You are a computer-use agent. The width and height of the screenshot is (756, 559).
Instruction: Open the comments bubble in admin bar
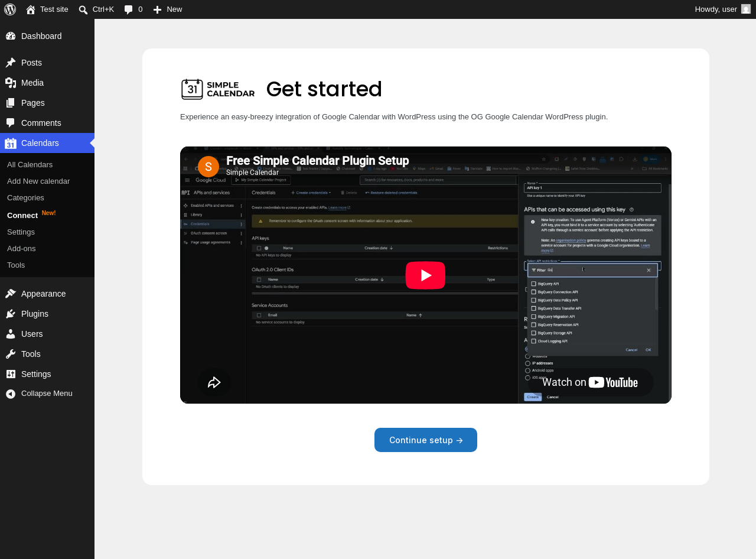pos(129,9)
